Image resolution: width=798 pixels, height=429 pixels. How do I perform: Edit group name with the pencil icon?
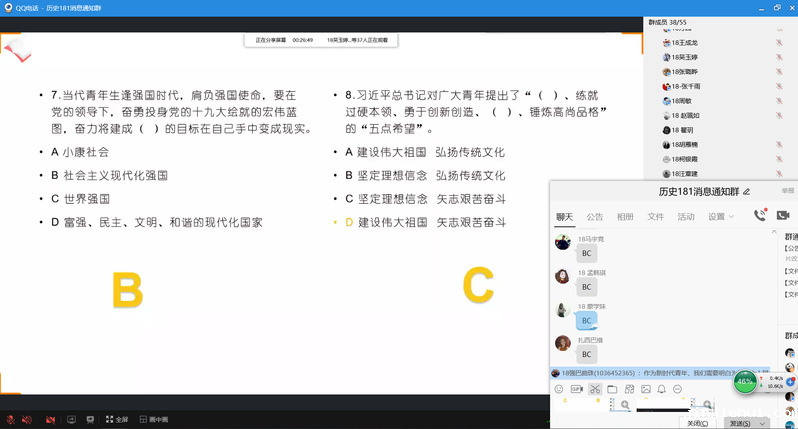(746, 192)
